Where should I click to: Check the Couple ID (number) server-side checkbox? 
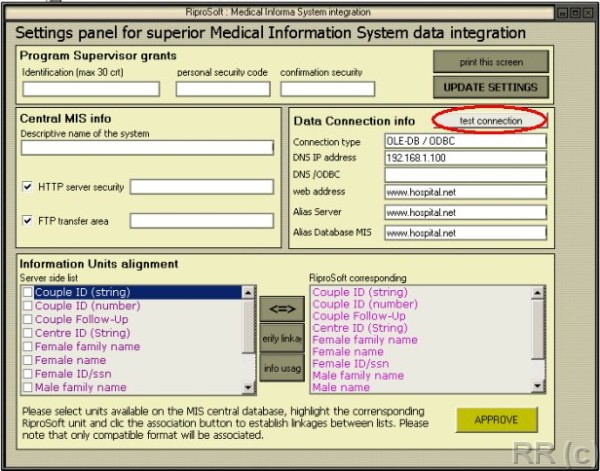click(28, 306)
